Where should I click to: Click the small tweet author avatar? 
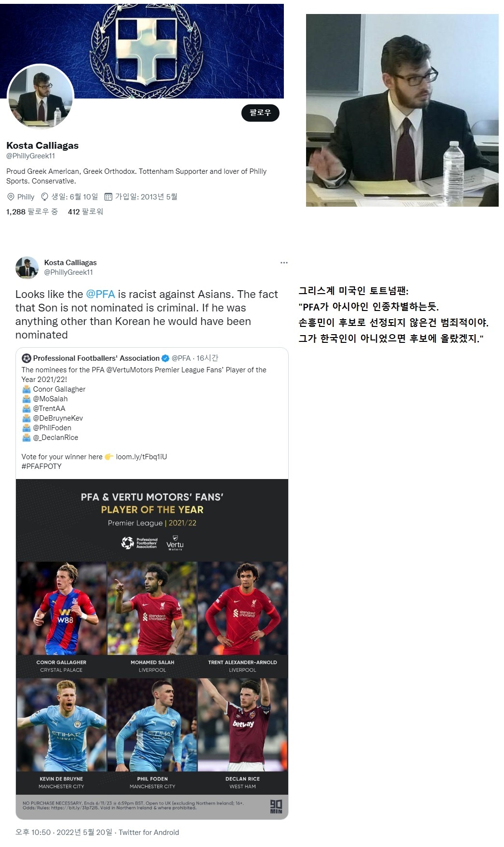[x=27, y=268]
